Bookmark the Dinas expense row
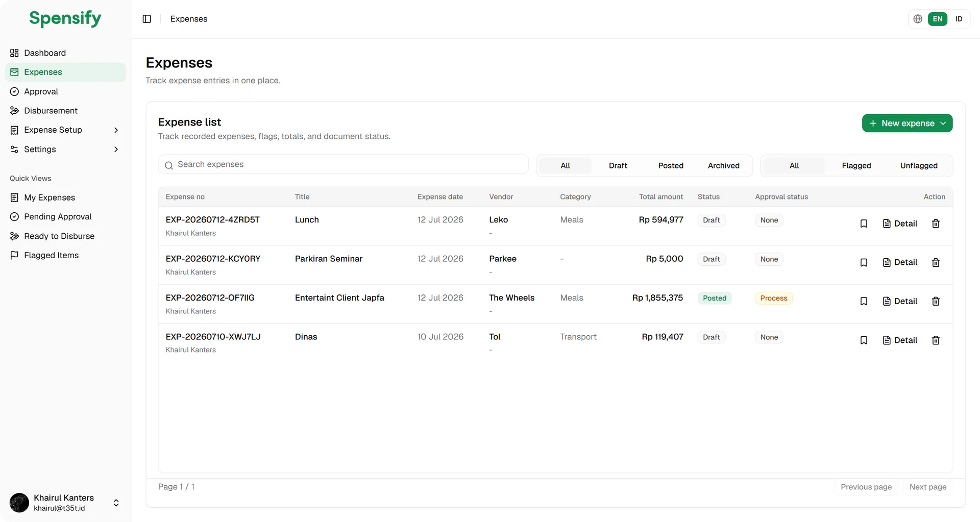The height and width of the screenshot is (522, 980). (x=864, y=340)
